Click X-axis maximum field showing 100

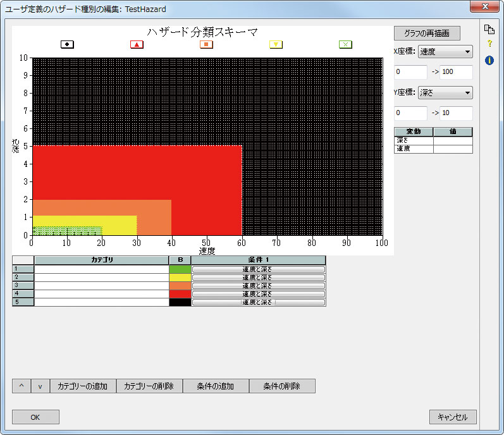tap(456, 72)
